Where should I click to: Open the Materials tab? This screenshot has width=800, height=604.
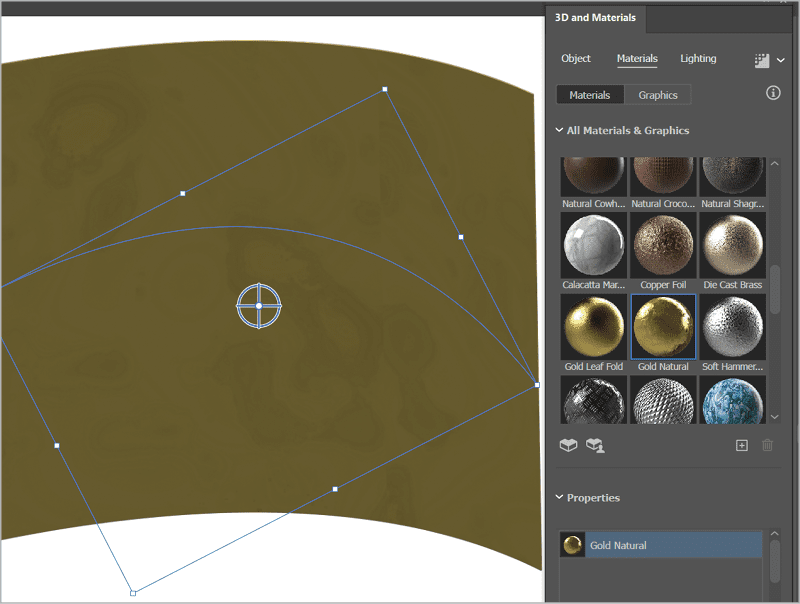pyautogui.click(x=637, y=59)
